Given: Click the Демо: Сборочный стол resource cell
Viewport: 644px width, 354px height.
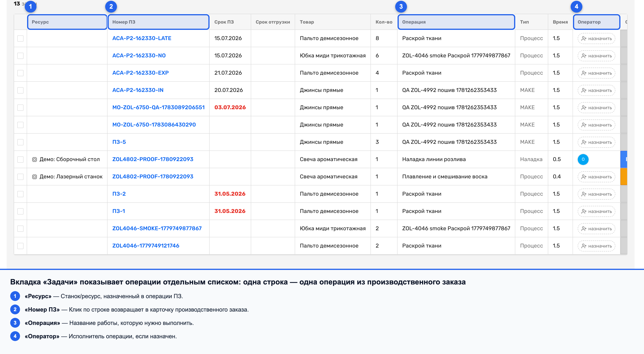Looking at the screenshot, I should (x=67, y=159).
